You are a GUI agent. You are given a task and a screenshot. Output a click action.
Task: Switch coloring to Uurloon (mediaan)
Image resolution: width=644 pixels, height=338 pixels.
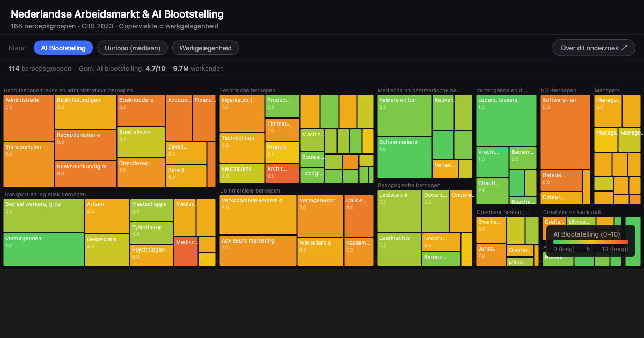tap(132, 48)
